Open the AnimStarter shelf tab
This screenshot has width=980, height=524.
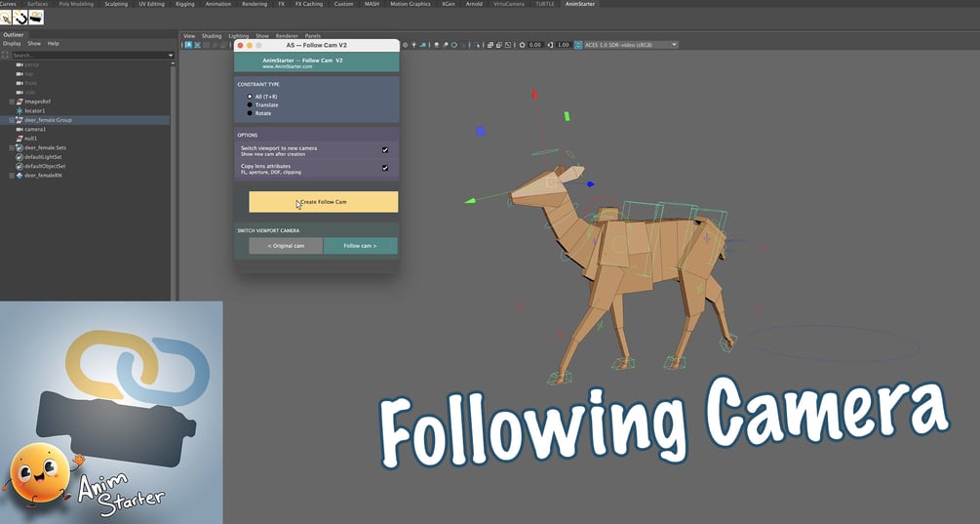click(x=580, y=4)
